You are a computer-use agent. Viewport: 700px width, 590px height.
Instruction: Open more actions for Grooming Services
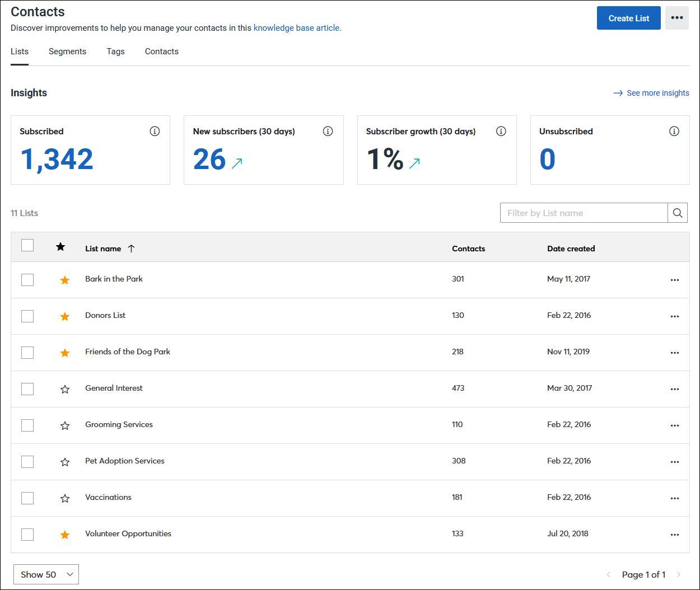[675, 425]
